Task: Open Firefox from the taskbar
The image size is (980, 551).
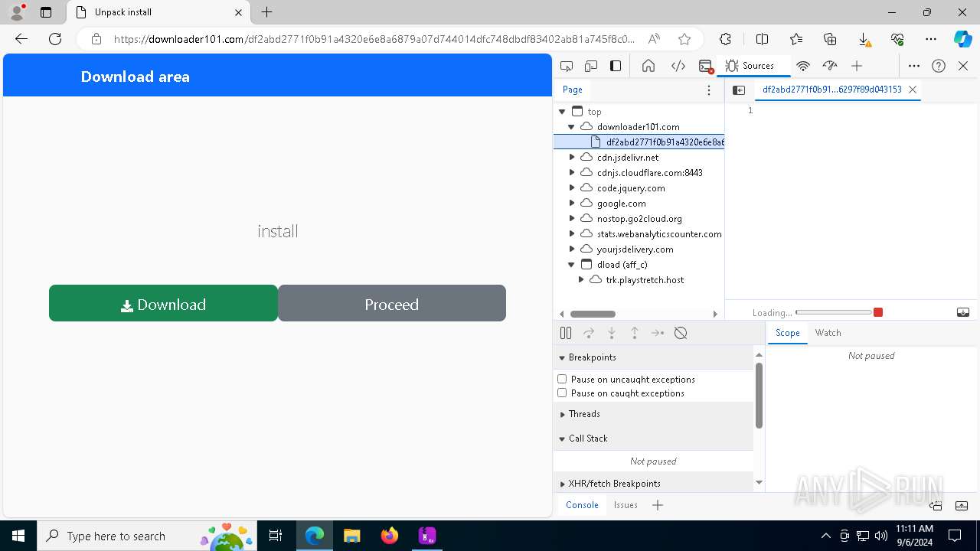Action: click(390, 536)
